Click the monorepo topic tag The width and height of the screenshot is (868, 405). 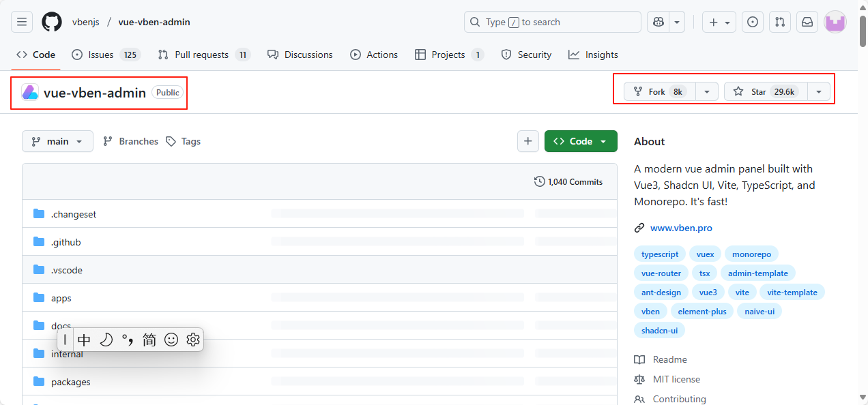751,254
